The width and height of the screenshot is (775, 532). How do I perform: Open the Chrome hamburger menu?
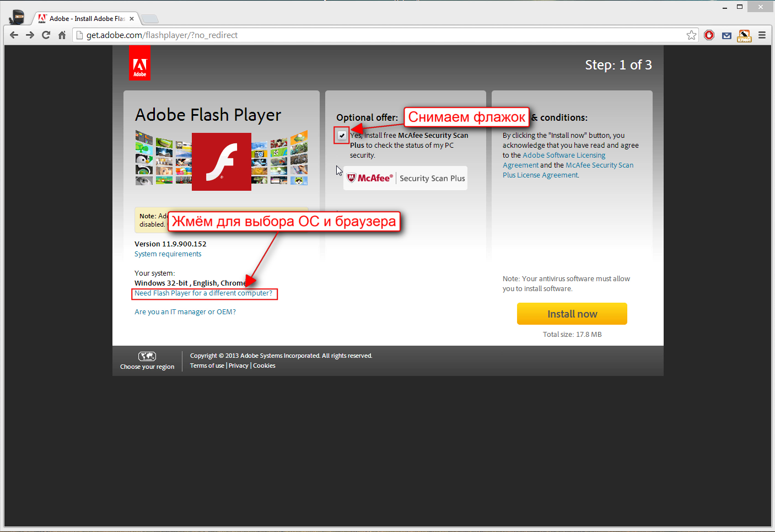click(x=762, y=35)
